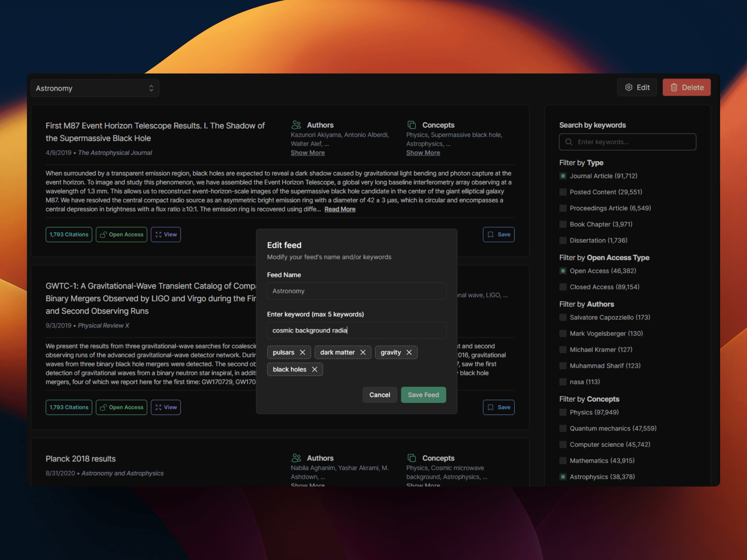Check the Mathematics concept filter

[563, 461]
